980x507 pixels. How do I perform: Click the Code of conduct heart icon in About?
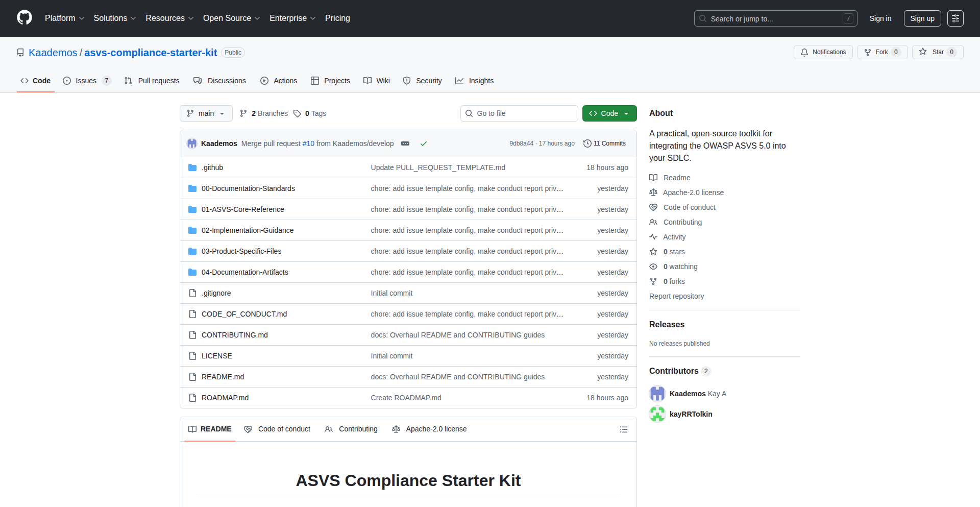click(x=653, y=207)
